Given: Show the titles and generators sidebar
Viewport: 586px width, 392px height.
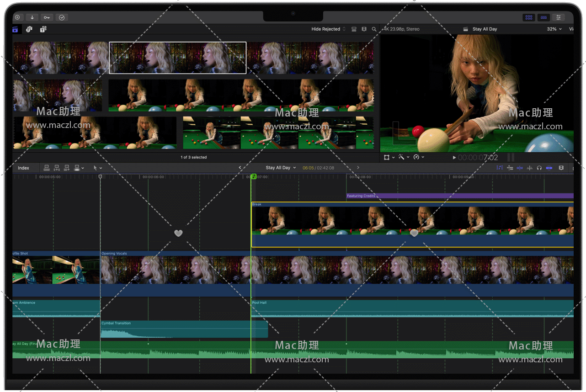Looking at the screenshot, I should click(x=43, y=29).
